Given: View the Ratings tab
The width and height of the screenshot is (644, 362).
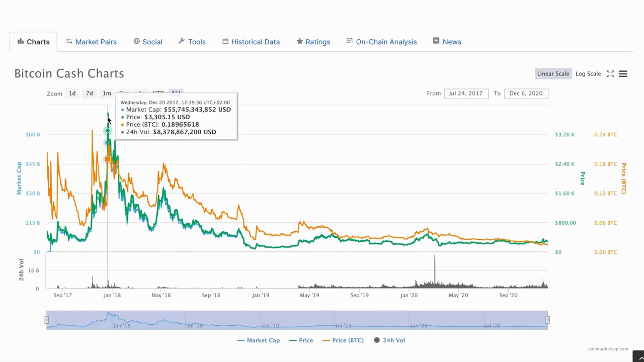Looking at the screenshot, I should (x=313, y=42).
